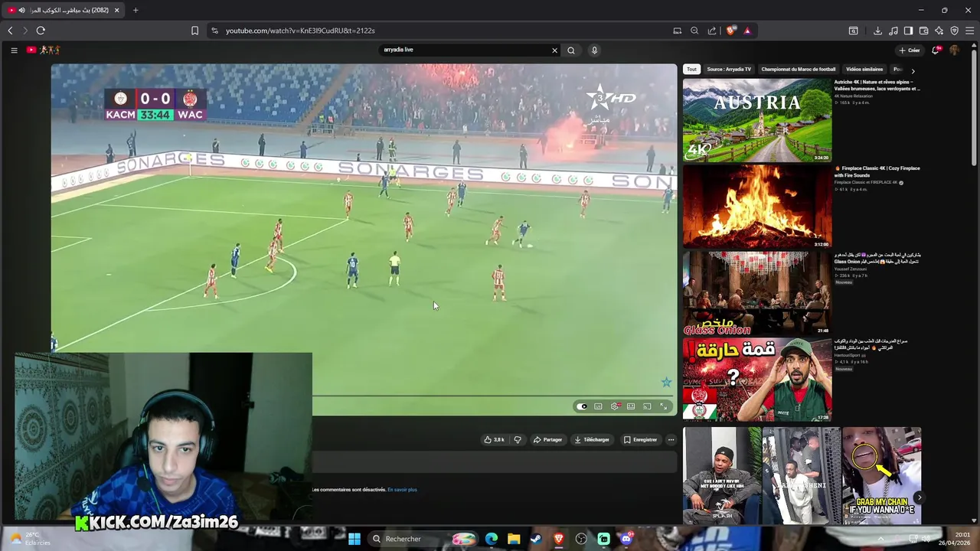
Task: Open the Partager share button
Action: (x=547, y=440)
